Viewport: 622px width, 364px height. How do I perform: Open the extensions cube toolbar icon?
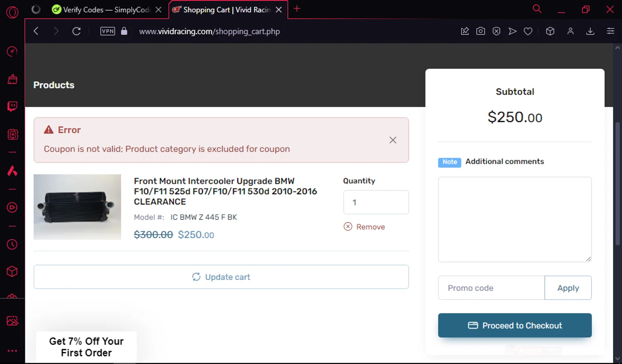click(x=550, y=31)
